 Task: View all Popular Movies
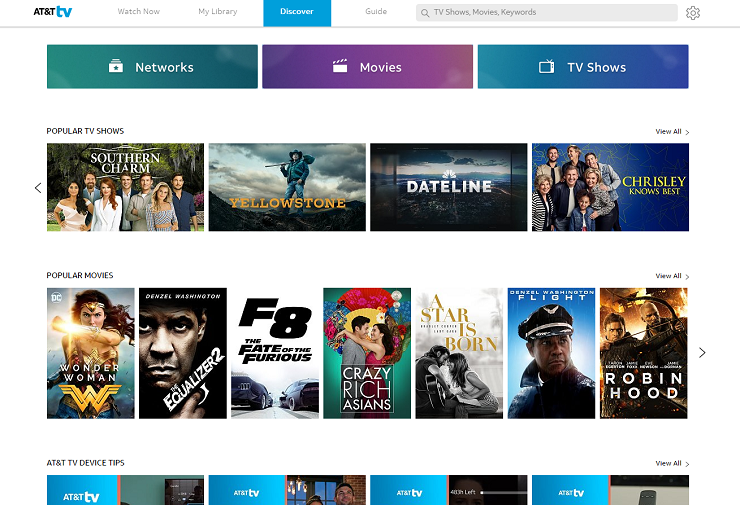point(672,276)
